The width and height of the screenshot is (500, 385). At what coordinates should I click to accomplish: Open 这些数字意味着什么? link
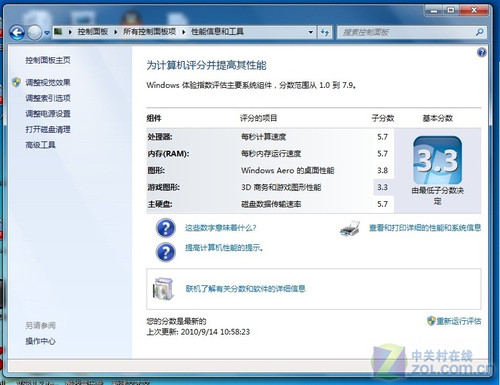(x=221, y=228)
